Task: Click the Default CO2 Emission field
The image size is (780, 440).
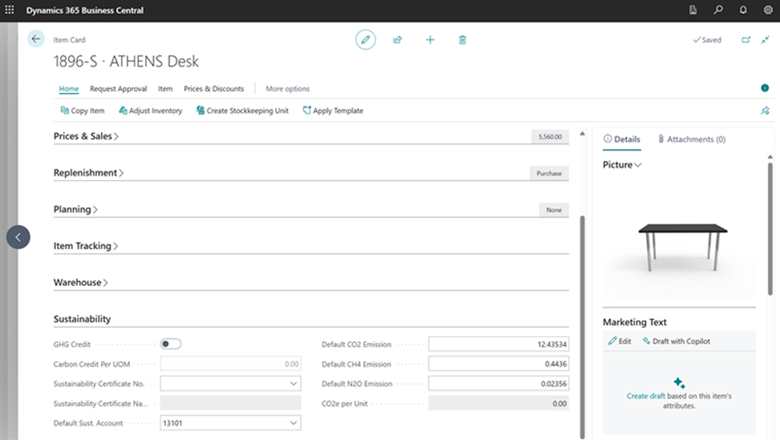Action: coord(498,344)
